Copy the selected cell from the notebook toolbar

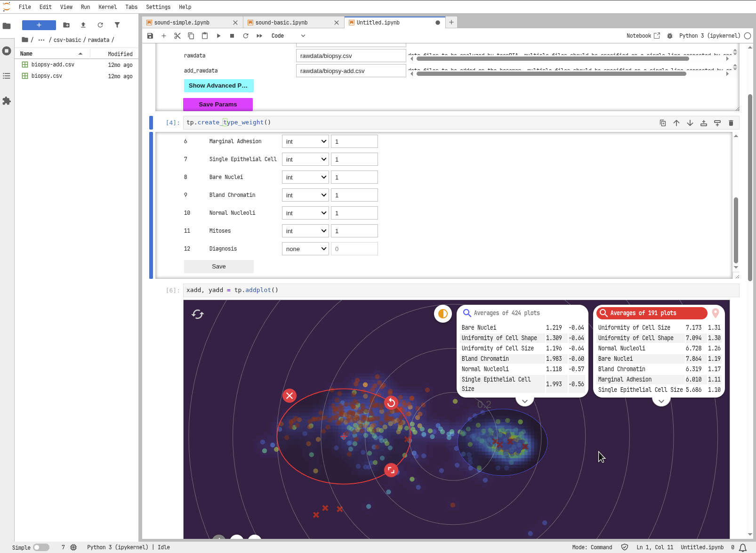[191, 36]
